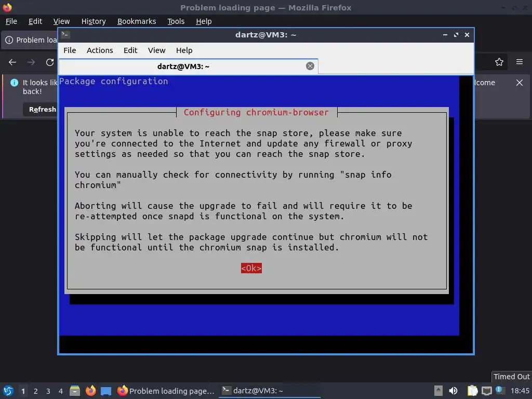Open the LXQt application menu launcher
This screenshot has height=399, width=532.
8,391
